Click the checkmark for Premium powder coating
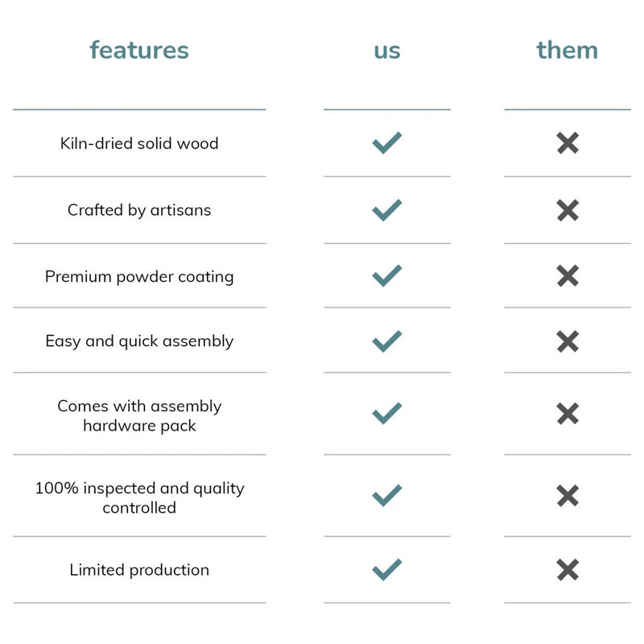The image size is (644, 644). [x=386, y=276]
